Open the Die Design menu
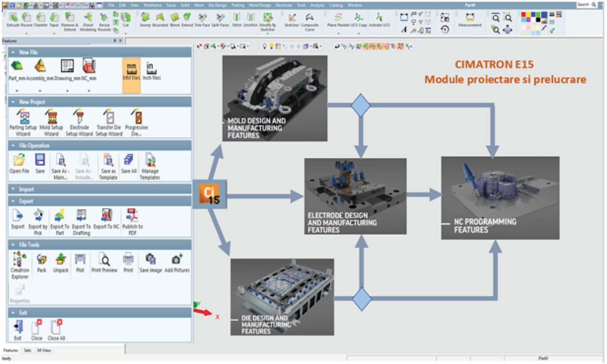Image resolution: width=607 pixels, height=364 pixels. pyautogui.click(x=218, y=5)
